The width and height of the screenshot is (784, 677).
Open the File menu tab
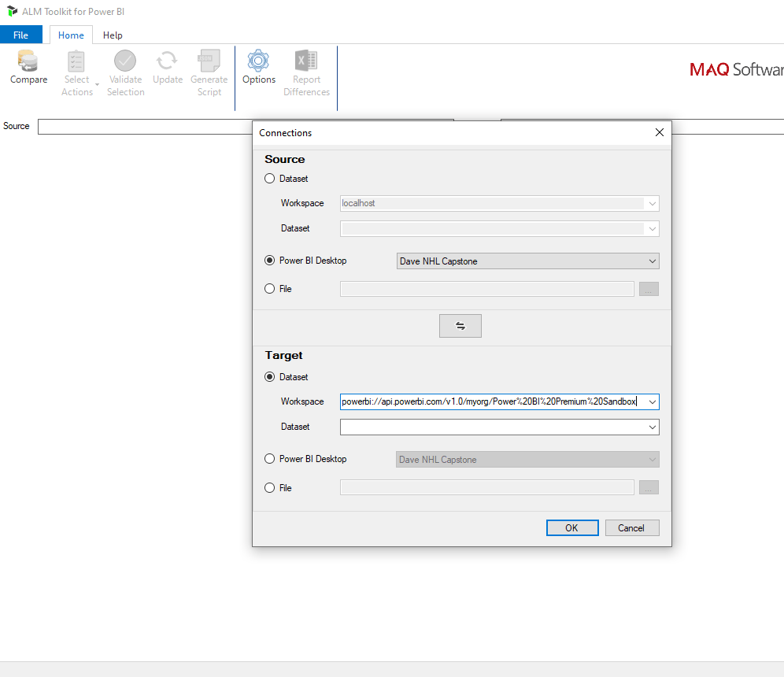click(x=21, y=35)
